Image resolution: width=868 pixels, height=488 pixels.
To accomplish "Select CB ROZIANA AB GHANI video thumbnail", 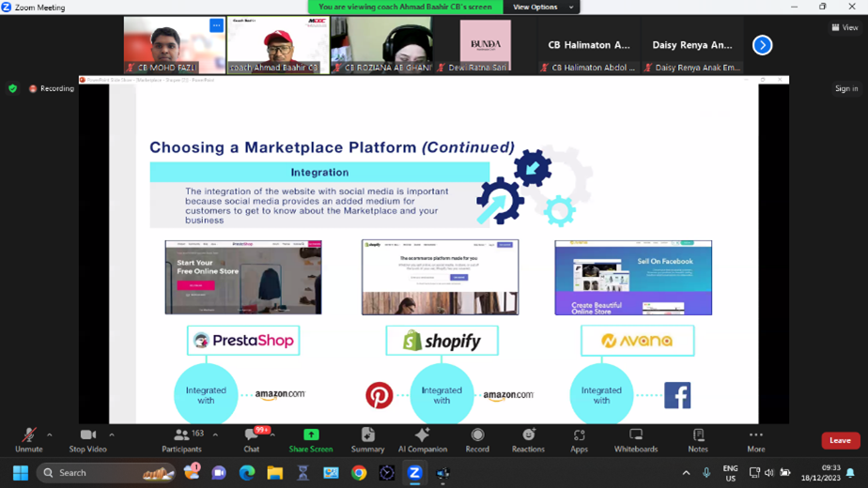I will (381, 45).
